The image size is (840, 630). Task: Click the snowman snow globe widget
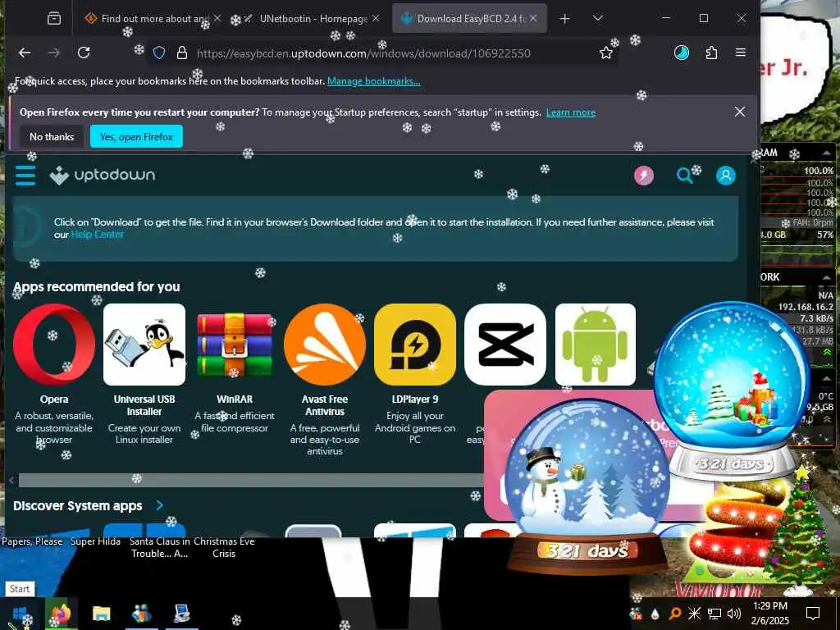tap(587, 487)
